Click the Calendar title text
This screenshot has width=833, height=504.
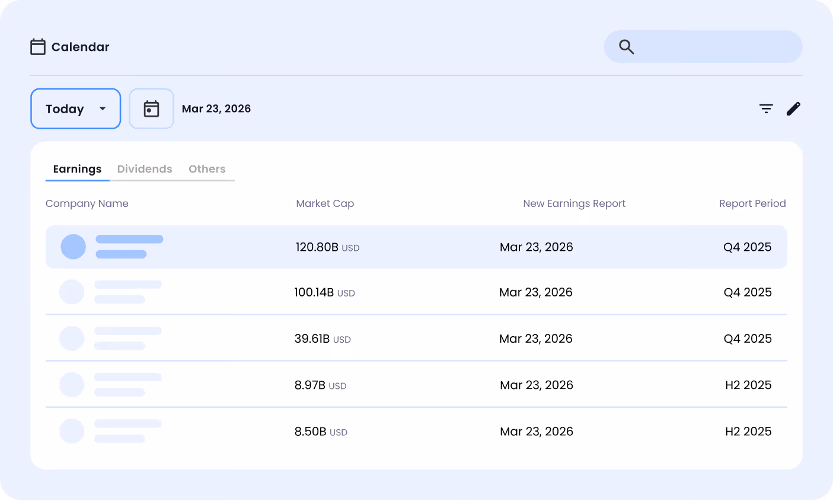tap(81, 47)
